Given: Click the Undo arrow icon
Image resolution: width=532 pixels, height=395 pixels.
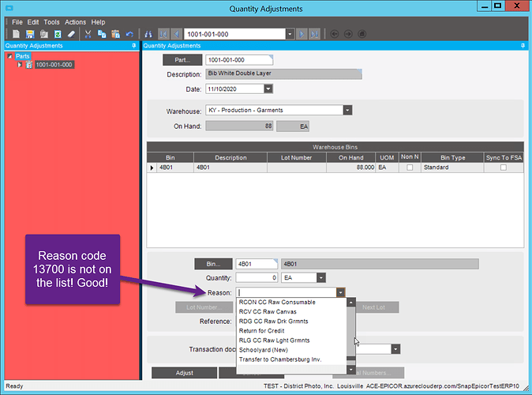Looking at the screenshot, I should coord(129,34).
